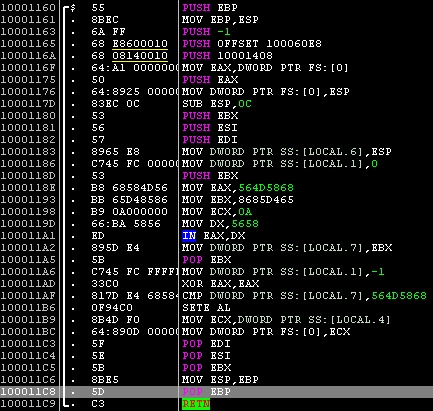Click address 10001180

click(28, 116)
